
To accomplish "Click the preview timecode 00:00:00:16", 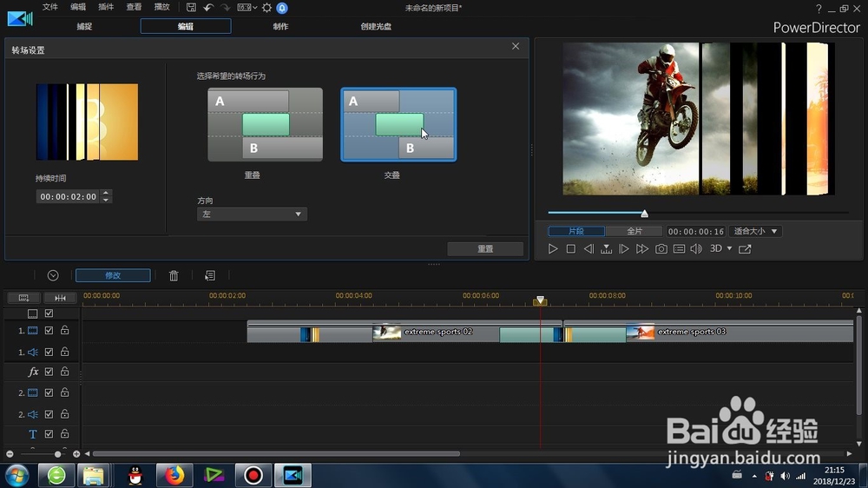I will point(696,231).
